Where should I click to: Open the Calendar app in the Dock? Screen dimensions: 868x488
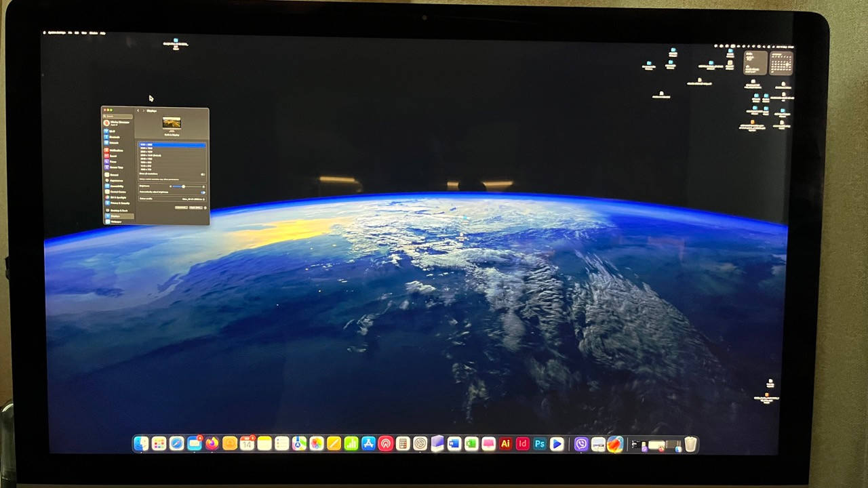[x=247, y=444]
